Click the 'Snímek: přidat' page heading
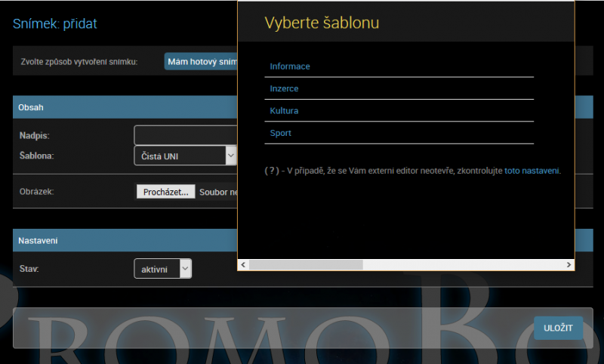Image resolution: width=604 pixels, height=364 pixels. (55, 23)
